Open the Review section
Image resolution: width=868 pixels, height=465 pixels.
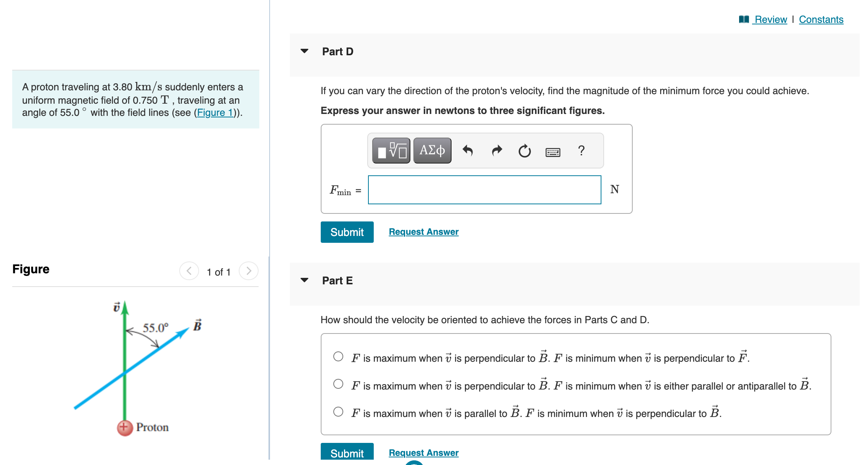tap(770, 19)
